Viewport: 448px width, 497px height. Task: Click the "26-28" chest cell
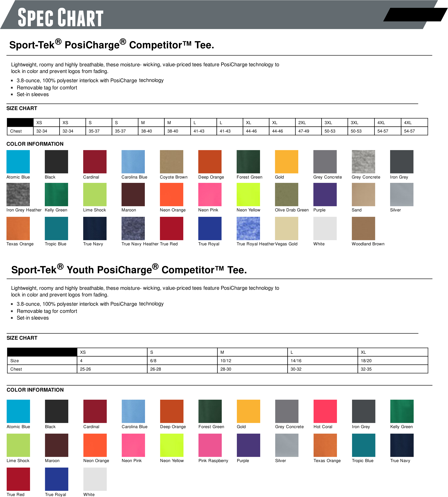coord(182,369)
